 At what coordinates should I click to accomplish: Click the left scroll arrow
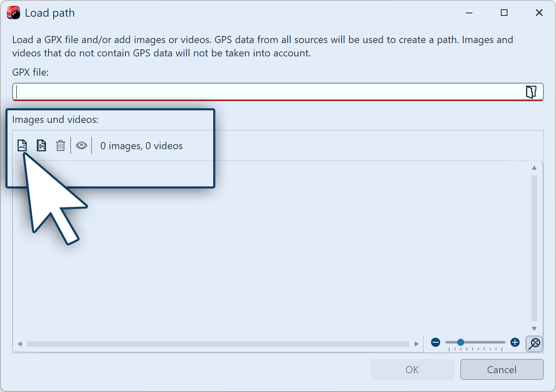19,344
